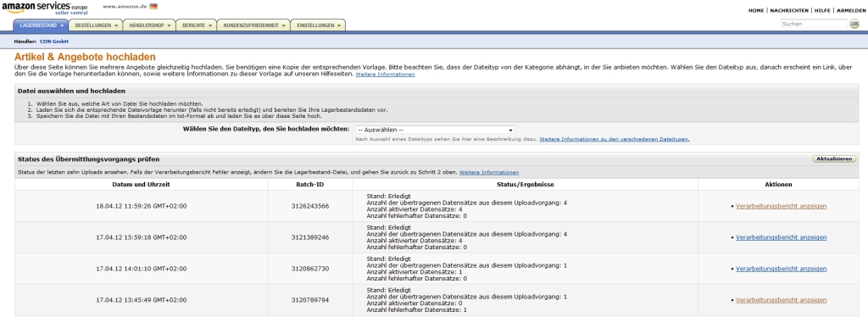Click the Batch-ID column header

[310, 184]
